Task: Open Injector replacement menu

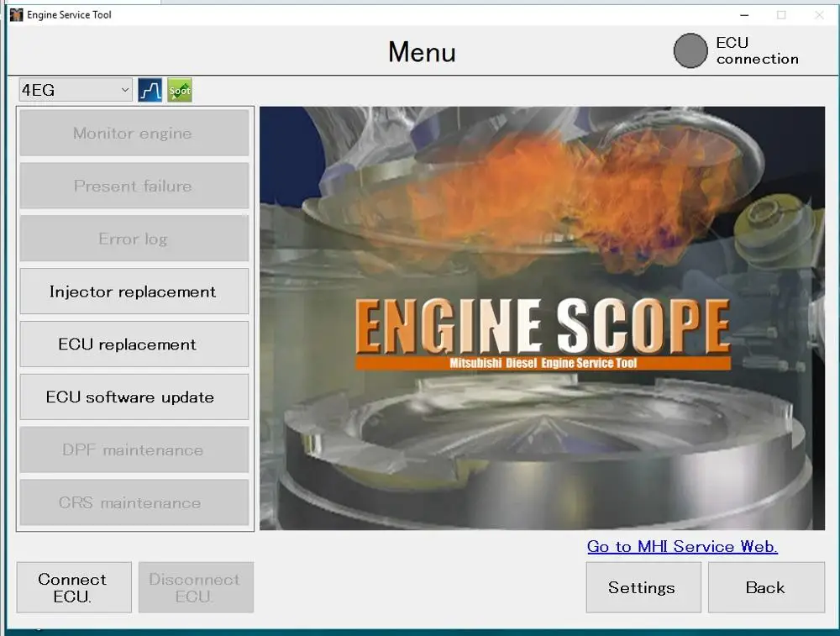Action: tap(134, 292)
